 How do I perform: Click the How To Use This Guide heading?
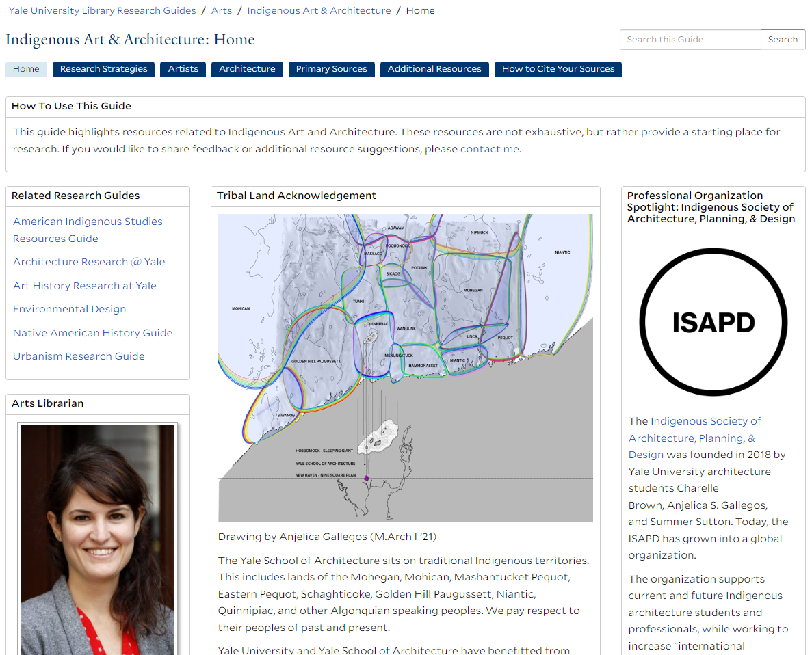click(71, 106)
